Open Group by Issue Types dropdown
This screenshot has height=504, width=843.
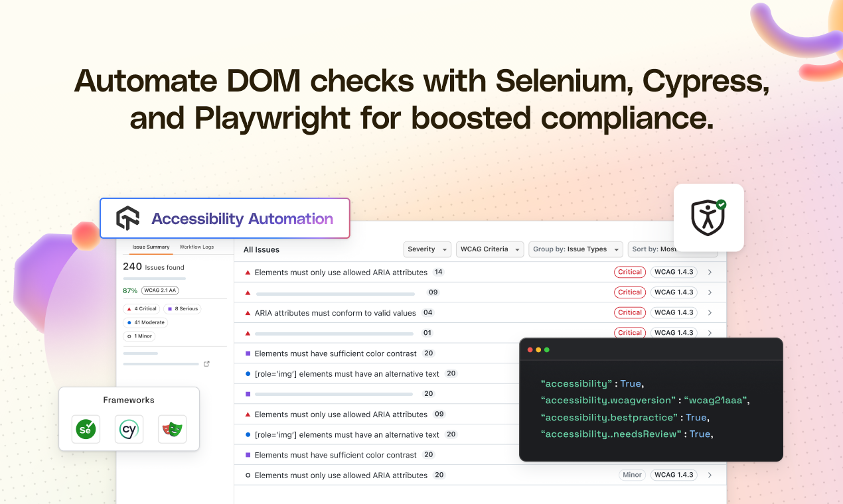click(x=575, y=249)
